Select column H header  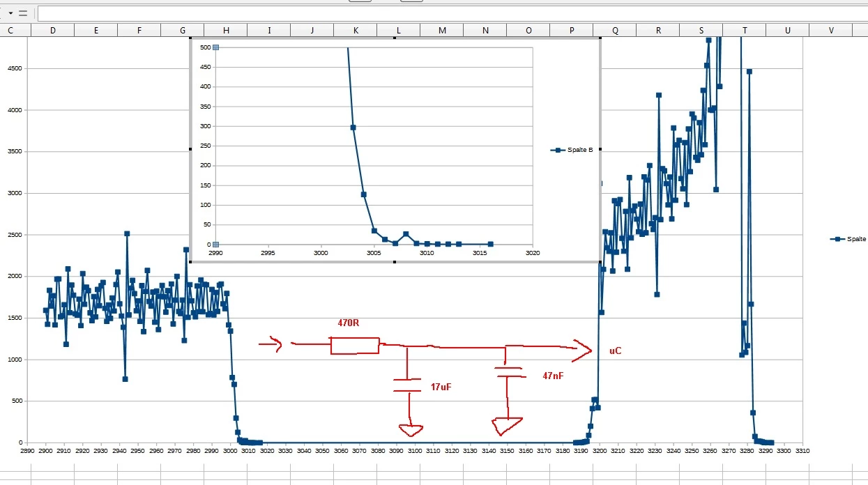(225, 30)
